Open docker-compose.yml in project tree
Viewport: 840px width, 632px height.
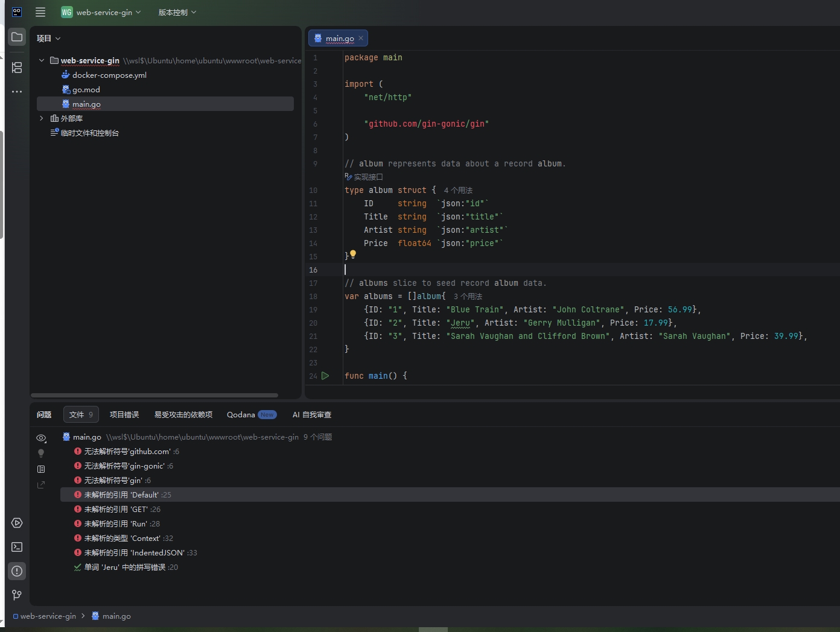coord(109,75)
